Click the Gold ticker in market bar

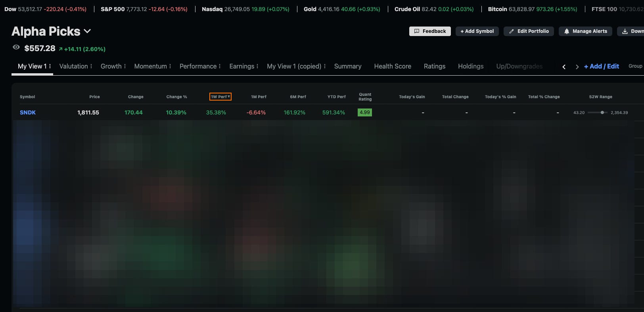pos(342,9)
